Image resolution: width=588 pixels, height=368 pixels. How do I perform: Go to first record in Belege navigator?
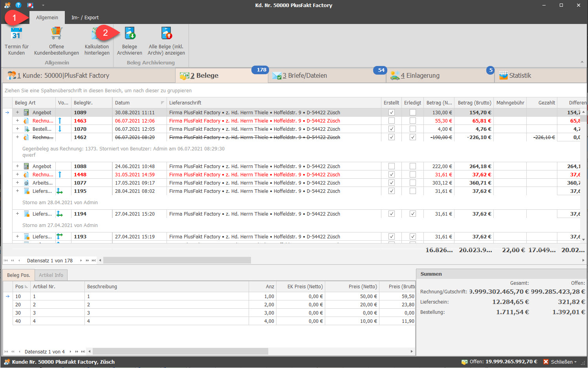[x=6, y=260]
